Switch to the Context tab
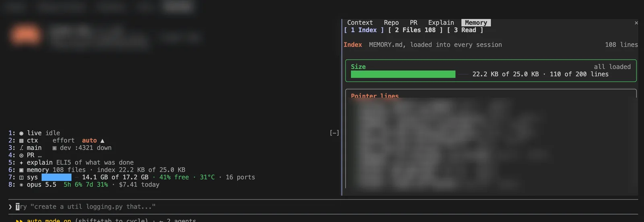The height and width of the screenshot is (222, 644). [x=360, y=23]
